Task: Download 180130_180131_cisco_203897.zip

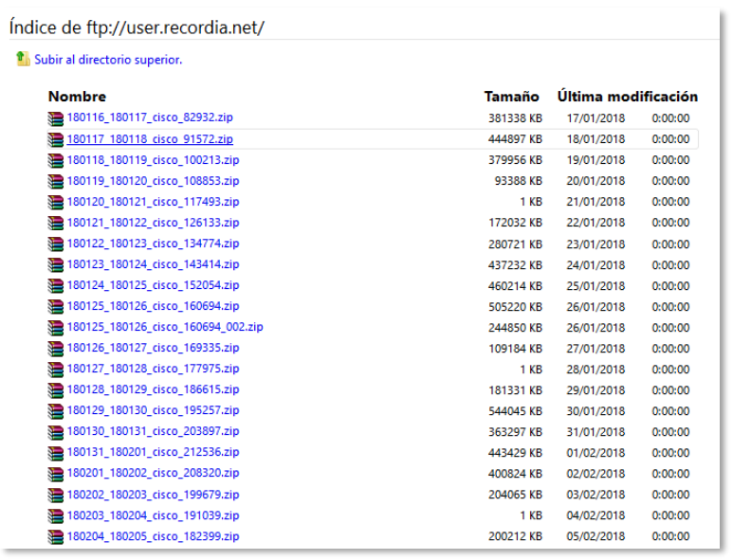Action: point(153,431)
